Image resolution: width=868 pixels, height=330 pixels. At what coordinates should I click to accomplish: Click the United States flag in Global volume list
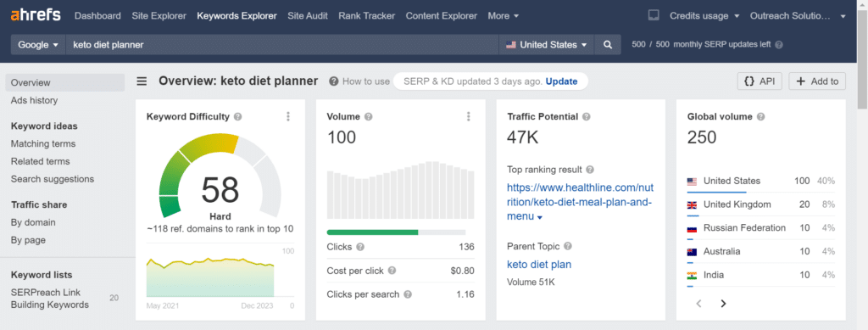click(692, 181)
